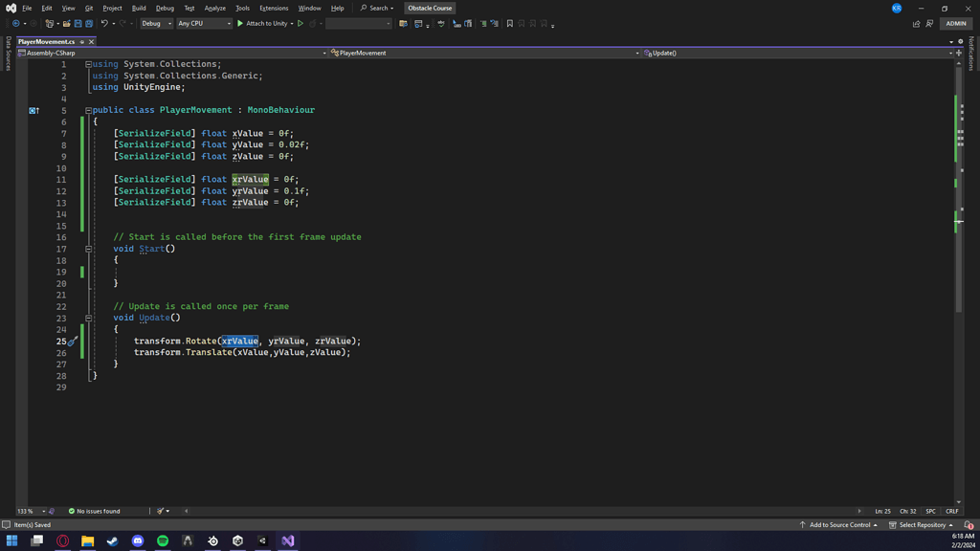Expand the 133 % zoom level dropdown
980x551 pixels.
pyautogui.click(x=43, y=512)
